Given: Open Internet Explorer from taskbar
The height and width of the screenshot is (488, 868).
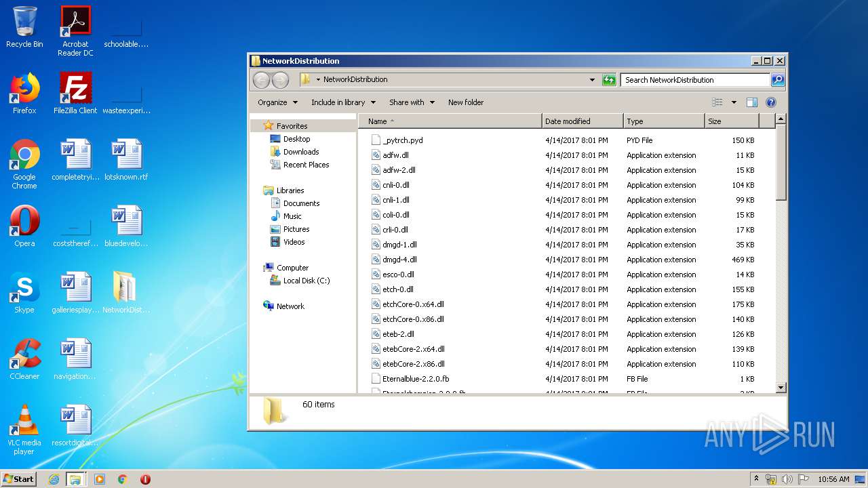Looking at the screenshot, I should (54, 479).
